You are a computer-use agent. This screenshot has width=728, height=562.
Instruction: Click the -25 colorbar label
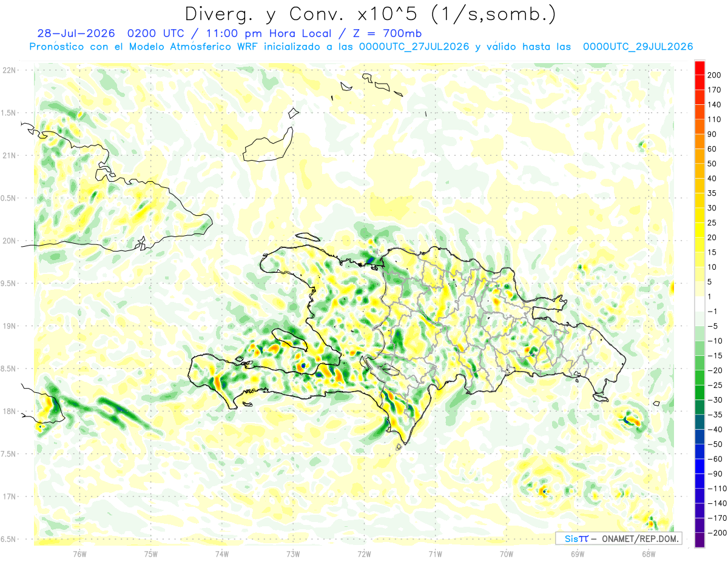pos(716,386)
